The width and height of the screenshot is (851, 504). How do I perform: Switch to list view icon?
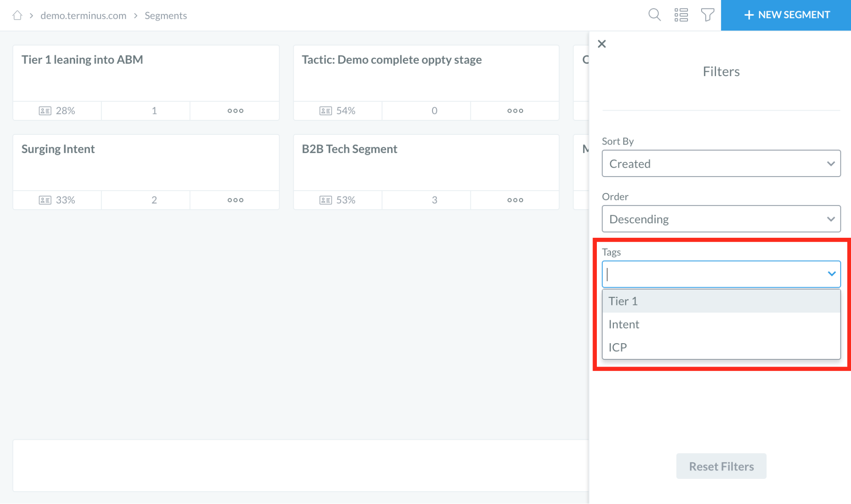[681, 15]
